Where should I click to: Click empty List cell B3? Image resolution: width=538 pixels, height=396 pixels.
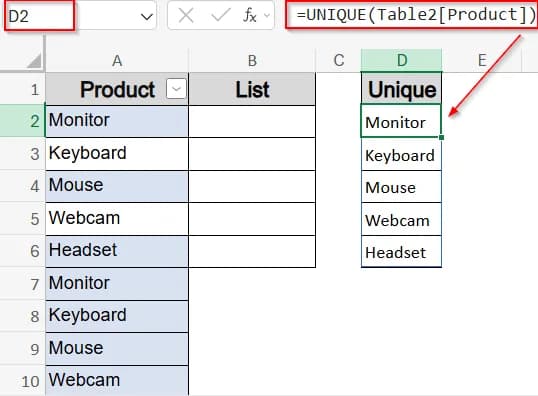click(252, 154)
